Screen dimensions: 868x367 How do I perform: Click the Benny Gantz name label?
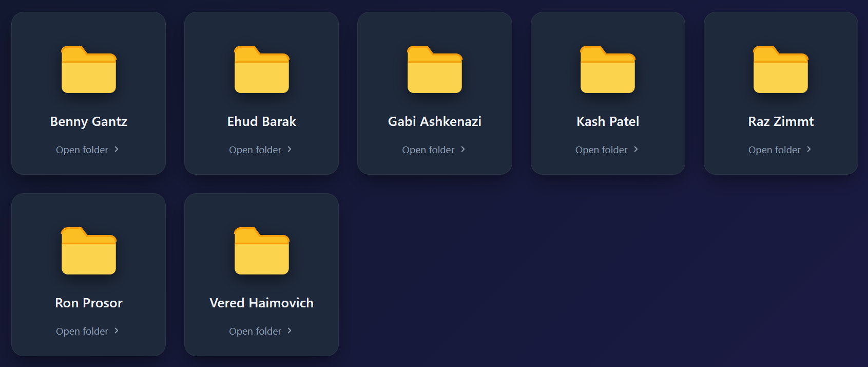coord(89,122)
